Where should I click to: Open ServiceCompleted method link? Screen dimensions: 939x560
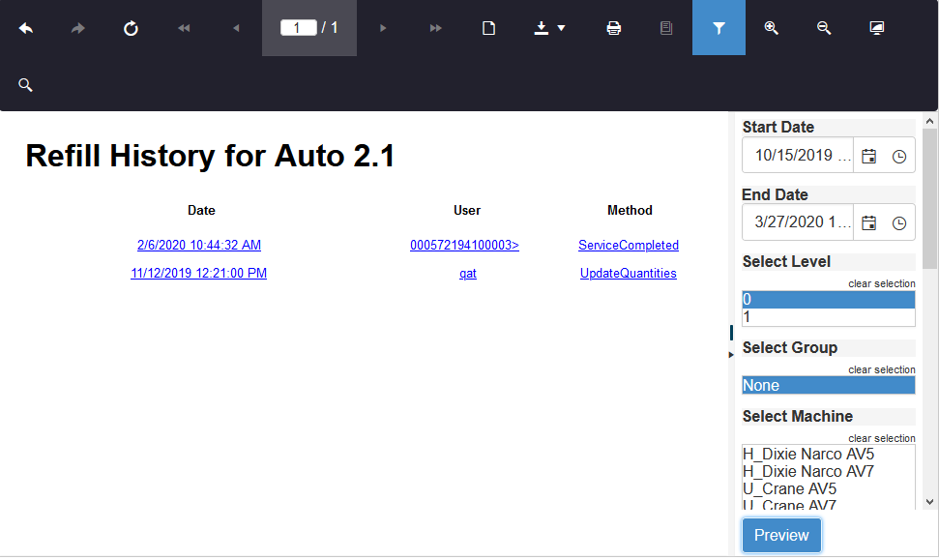click(x=629, y=245)
